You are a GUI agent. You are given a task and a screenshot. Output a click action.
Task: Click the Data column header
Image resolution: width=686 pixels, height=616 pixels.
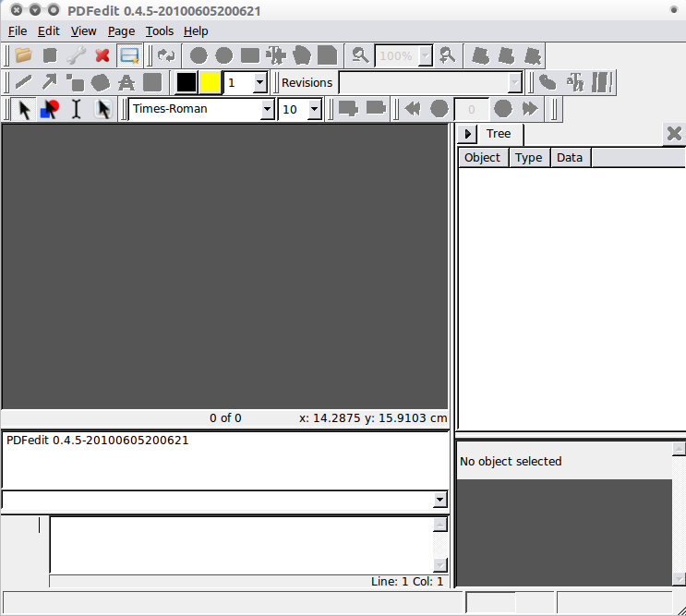tap(570, 158)
